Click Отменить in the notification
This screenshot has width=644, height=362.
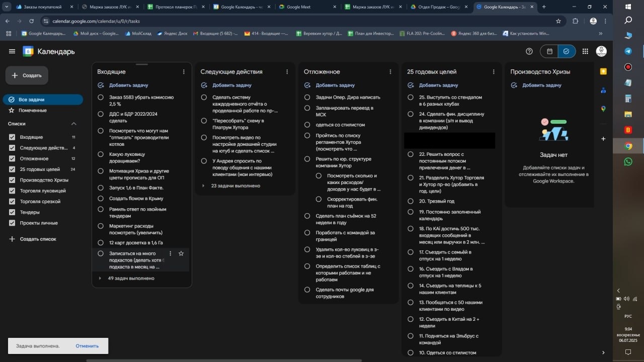87,346
